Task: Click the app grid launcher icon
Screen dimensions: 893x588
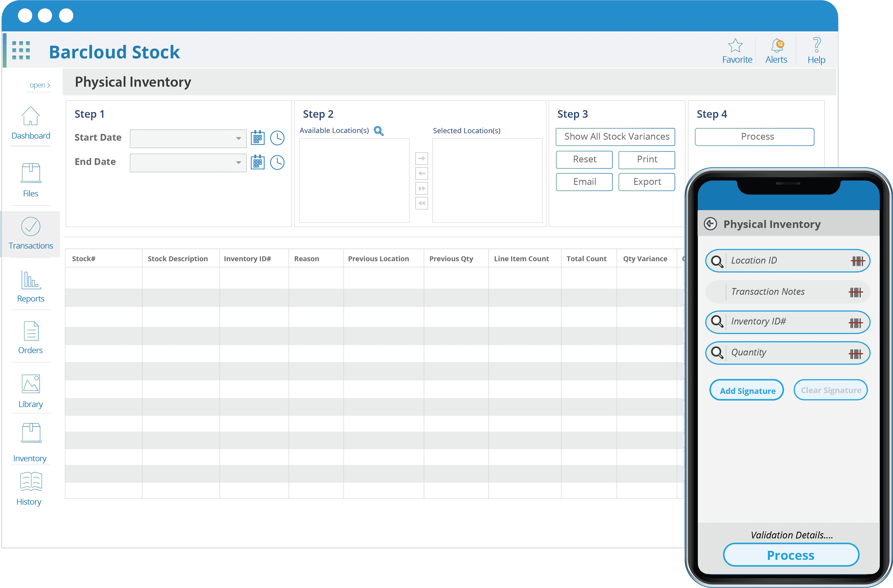Action: pos(21,50)
